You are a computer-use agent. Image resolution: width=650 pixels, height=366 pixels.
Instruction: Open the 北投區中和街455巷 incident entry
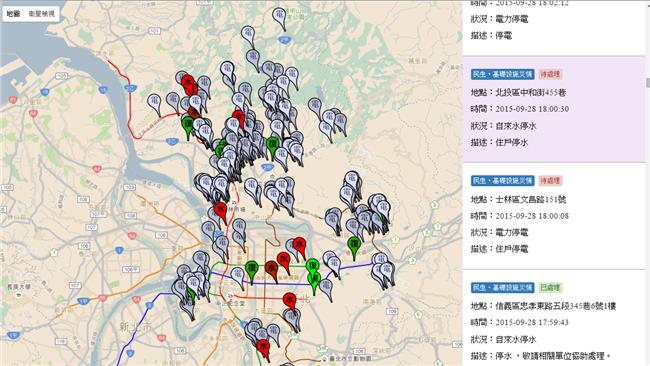click(553, 109)
